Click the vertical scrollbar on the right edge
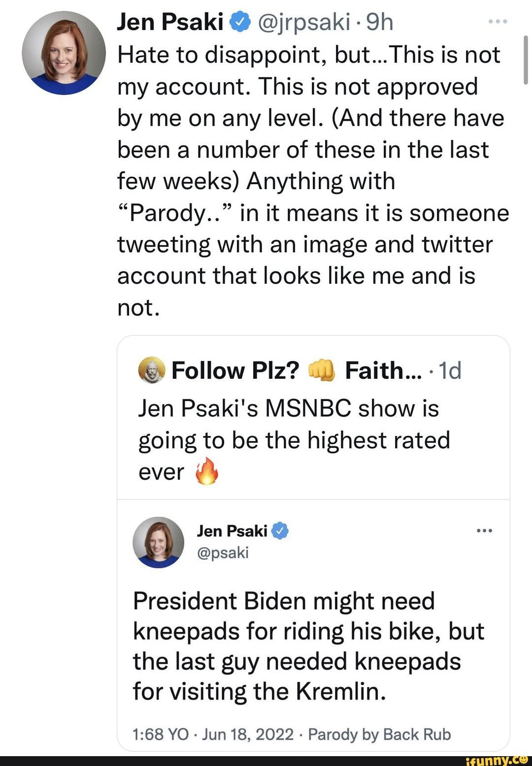Viewport: 532px width, 766px height. (x=526, y=60)
